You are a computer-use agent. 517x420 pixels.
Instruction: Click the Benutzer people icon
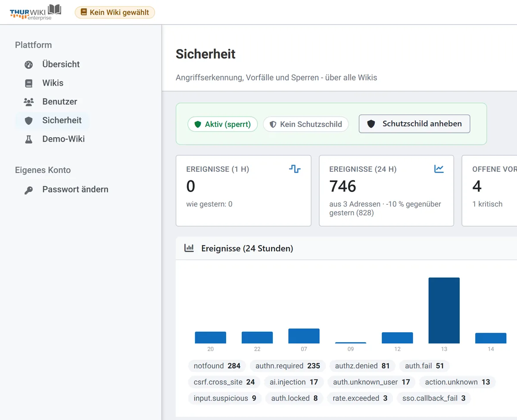pyautogui.click(x=29, y=102)
